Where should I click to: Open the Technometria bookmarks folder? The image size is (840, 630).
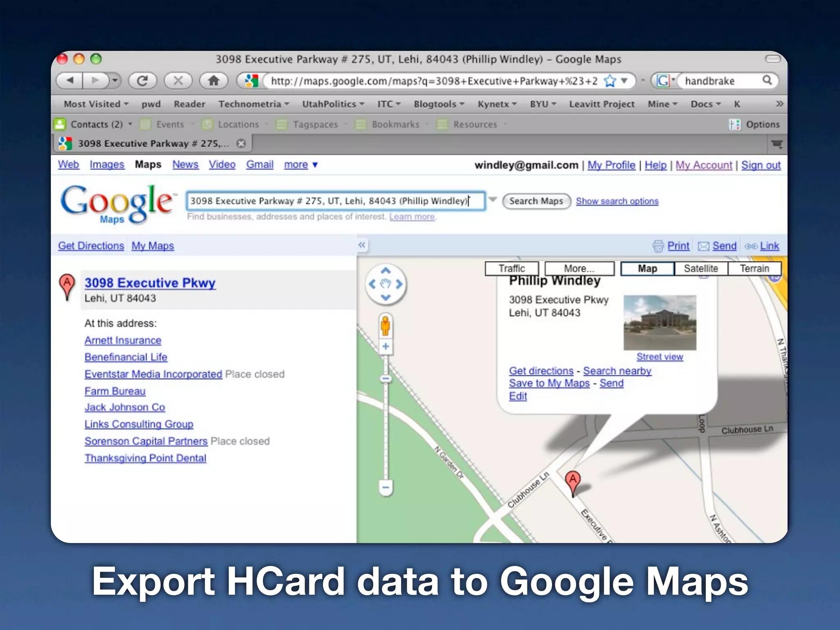tap(253, 104)
